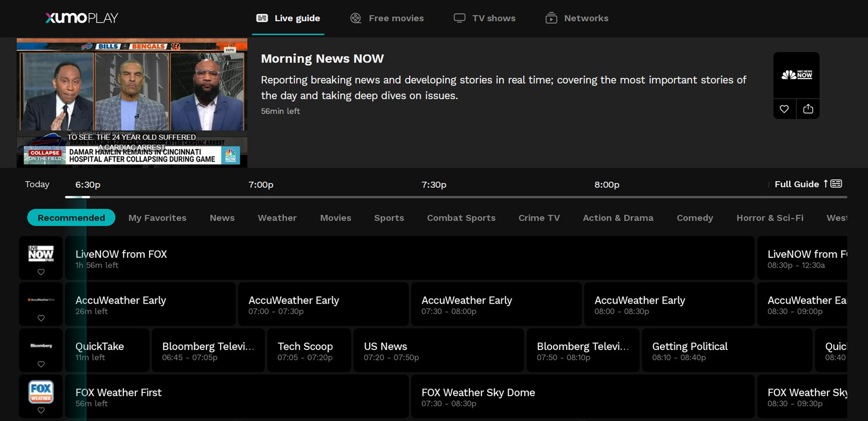Screen dimensions: 868x421
Task: Click the 8:00p time marker
Action: pyautogui.click(x=607, y=185)
